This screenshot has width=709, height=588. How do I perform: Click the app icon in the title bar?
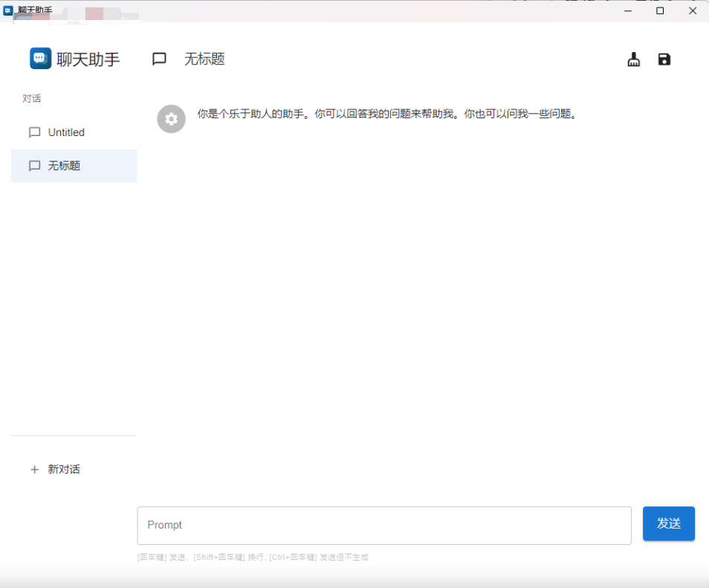tap(9, 10)
